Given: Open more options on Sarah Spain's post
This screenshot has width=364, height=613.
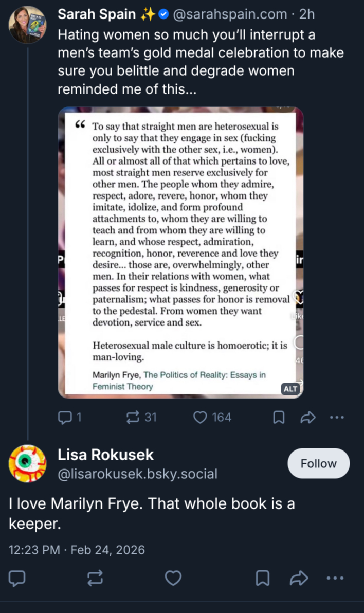Looking at the screenshot, I should pyautogui.click(x=336, y=418).
